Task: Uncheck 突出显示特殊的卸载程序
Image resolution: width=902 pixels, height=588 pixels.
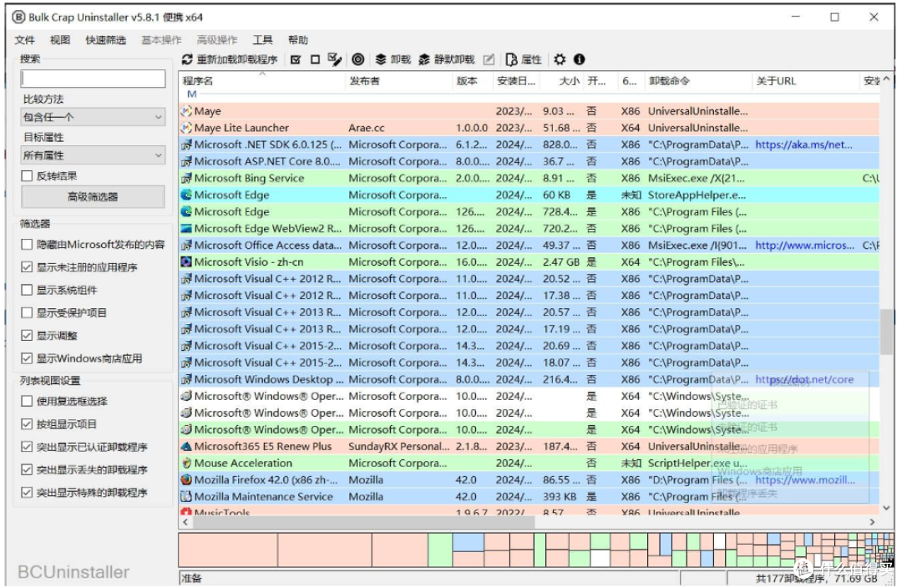Action: coord(27,493)
